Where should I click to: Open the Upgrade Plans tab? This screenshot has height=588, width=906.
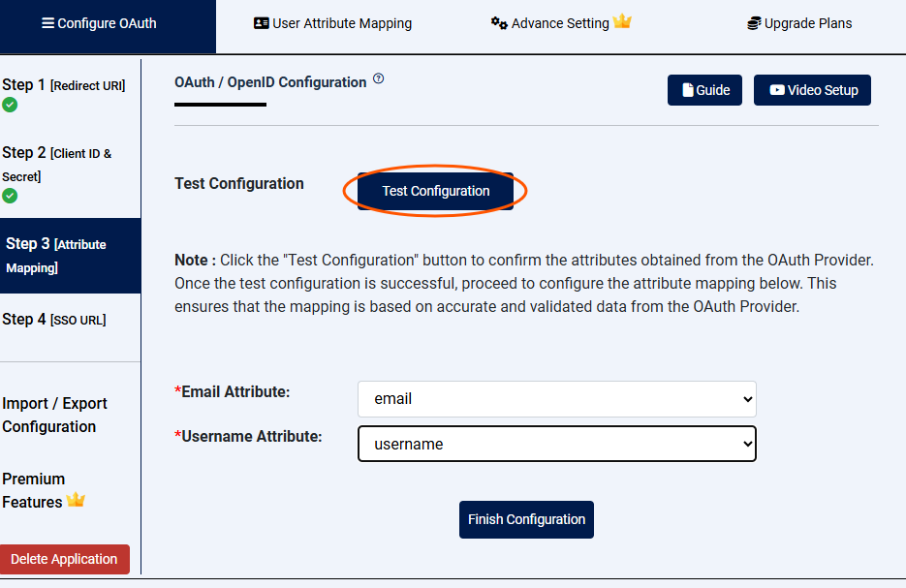[x=799, y=23]
